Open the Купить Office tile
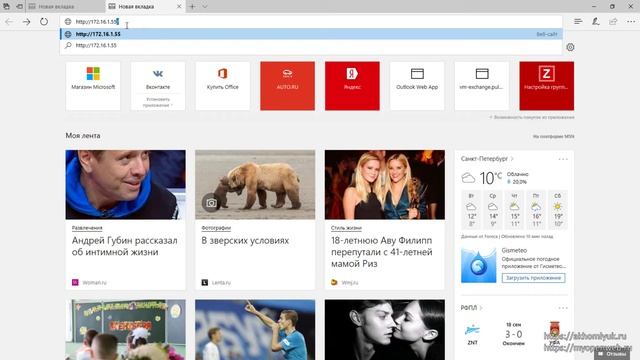Viewport: 640px width, 360px height. [222, 86]
